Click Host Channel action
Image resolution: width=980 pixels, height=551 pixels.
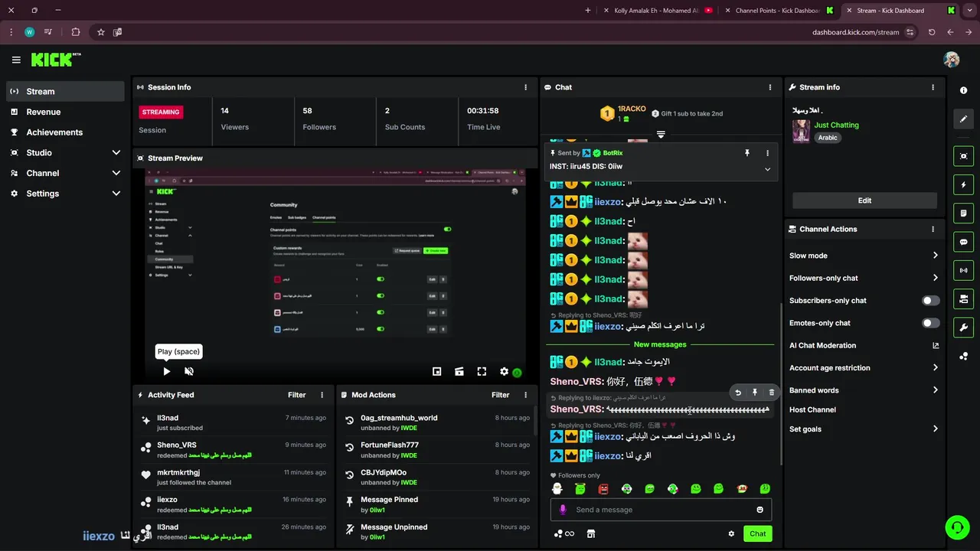tap(812, 410)
